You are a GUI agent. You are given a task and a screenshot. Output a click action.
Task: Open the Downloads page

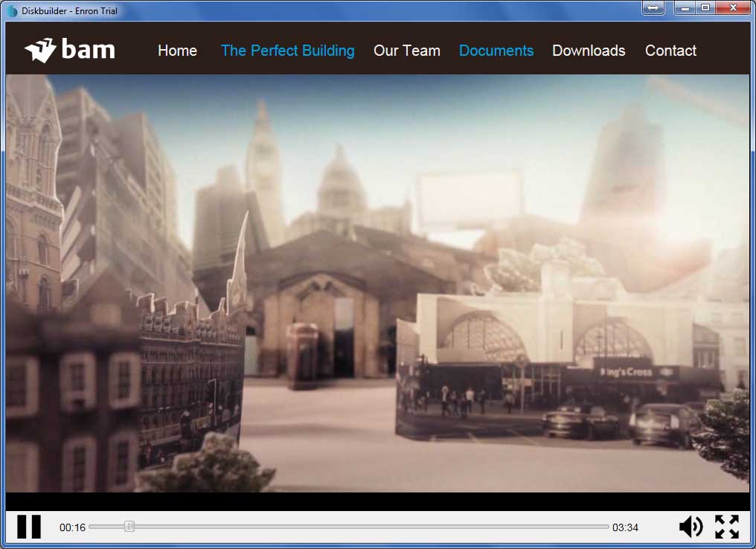589,51
